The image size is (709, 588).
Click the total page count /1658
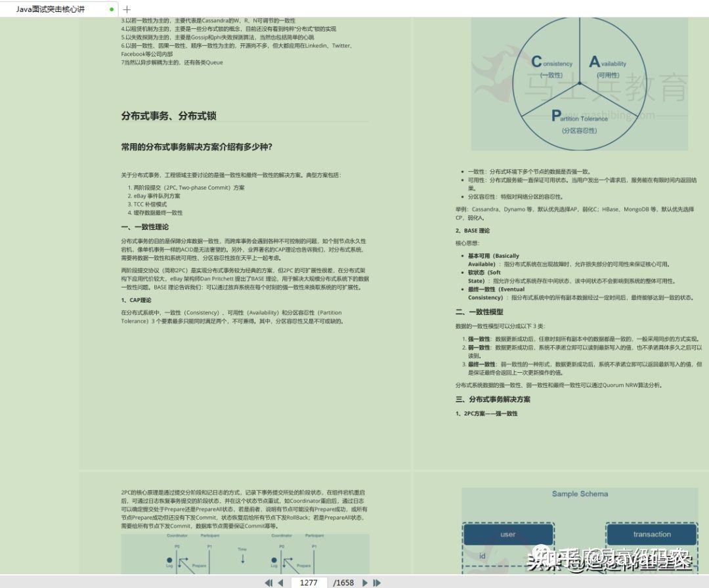pyautogui.click(x=343, y=583)
